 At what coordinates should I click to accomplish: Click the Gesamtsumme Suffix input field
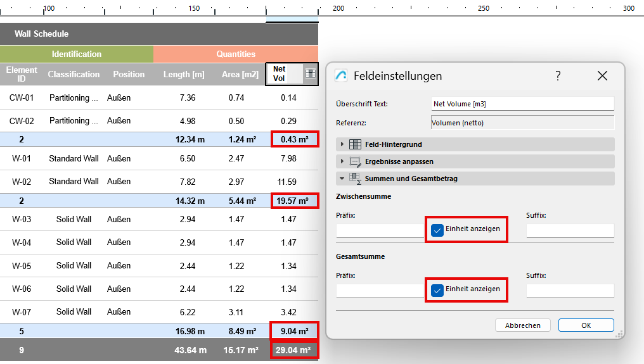pyautogui.click(x=570, y=291)
